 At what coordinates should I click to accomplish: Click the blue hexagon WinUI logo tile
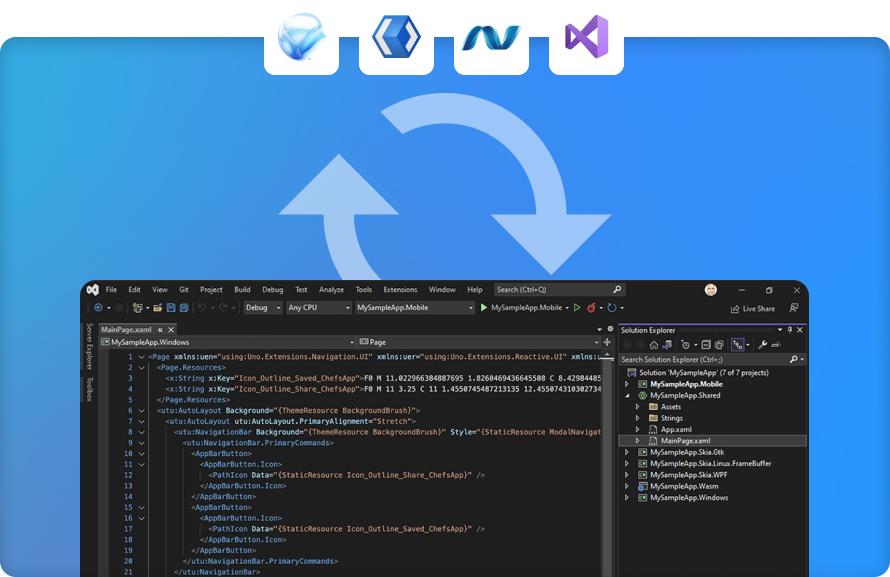click(396, 39)
